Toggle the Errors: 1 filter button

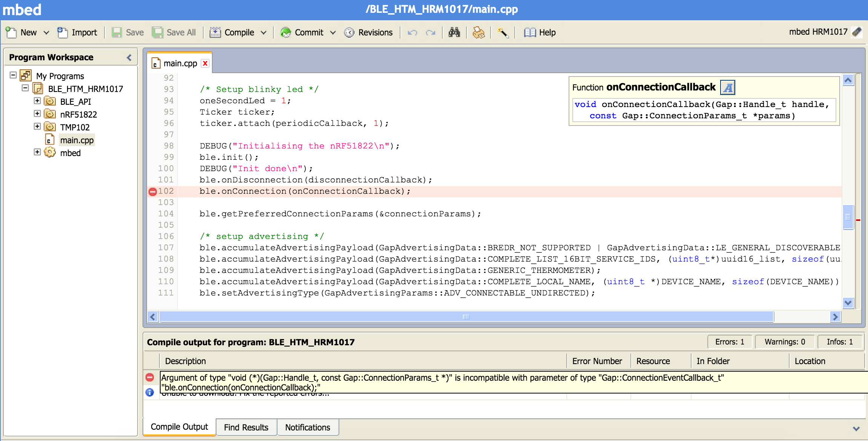point(730,342)
